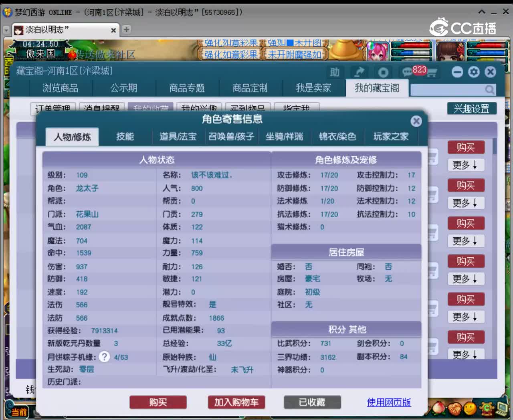Screen dimensions: 513x420
Task: Click the 当前 channel button at bottom left
Action: 19,412
